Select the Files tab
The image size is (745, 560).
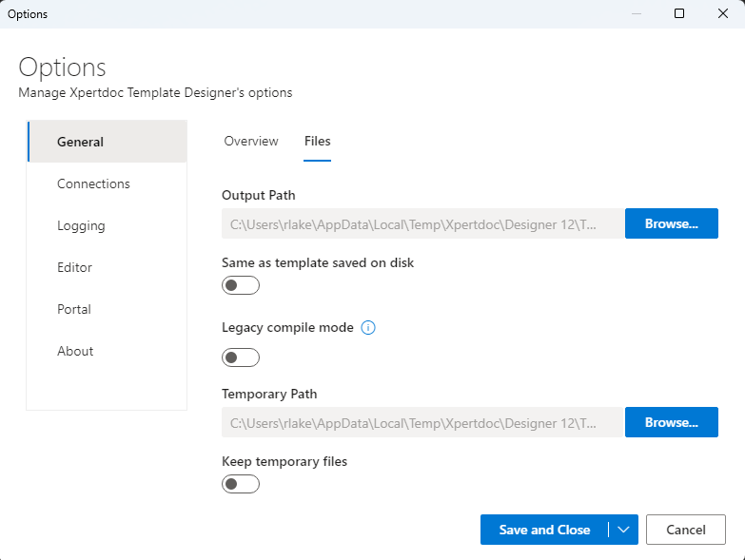click(x=318, y=142)
